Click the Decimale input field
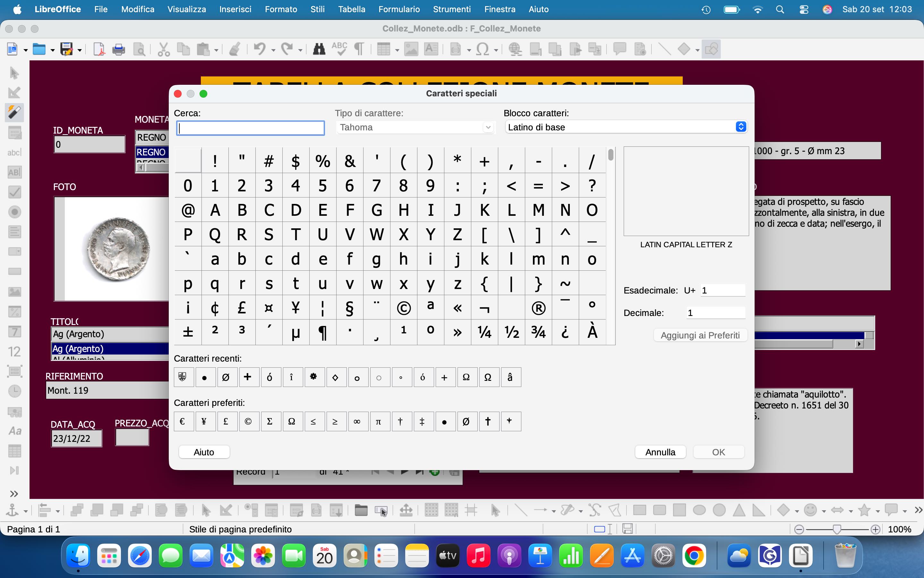This screenshot has height=578, width=924. click(x=715, y=313)
